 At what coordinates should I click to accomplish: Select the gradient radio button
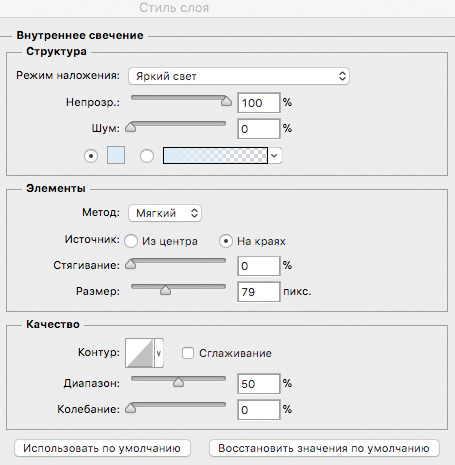click(147, 156)
